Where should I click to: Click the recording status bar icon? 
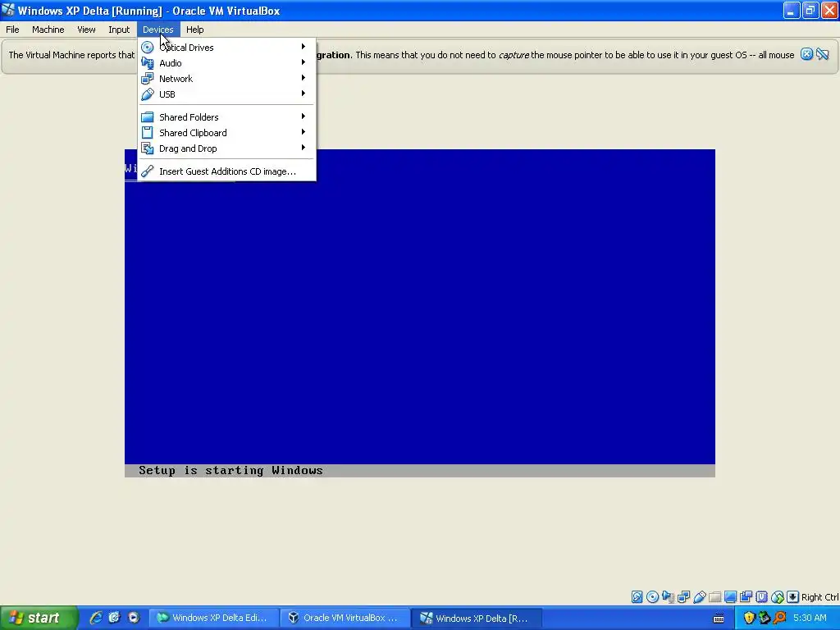tap(746, 597)
